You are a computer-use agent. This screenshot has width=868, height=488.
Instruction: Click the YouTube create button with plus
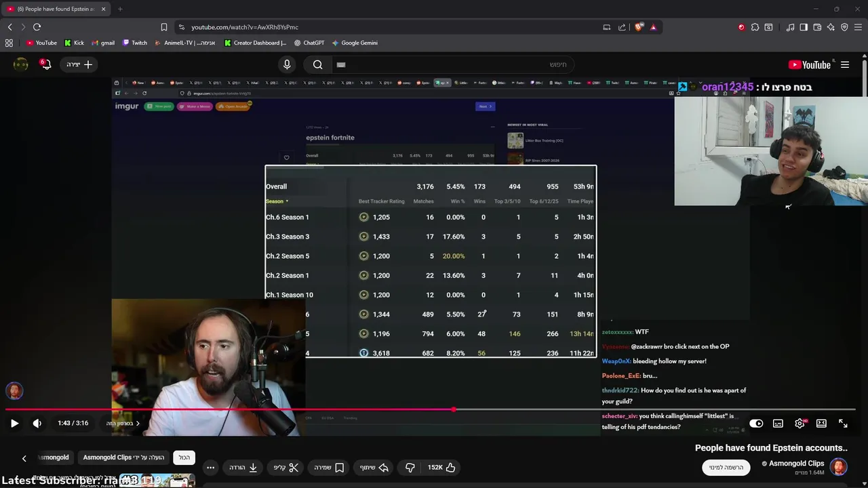(80, 64)
